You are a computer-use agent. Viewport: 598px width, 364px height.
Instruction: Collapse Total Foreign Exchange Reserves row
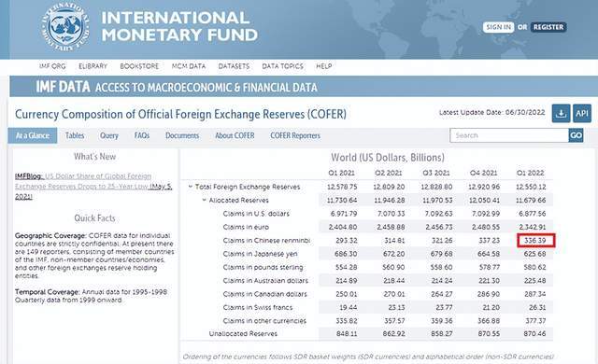[191, 187]
